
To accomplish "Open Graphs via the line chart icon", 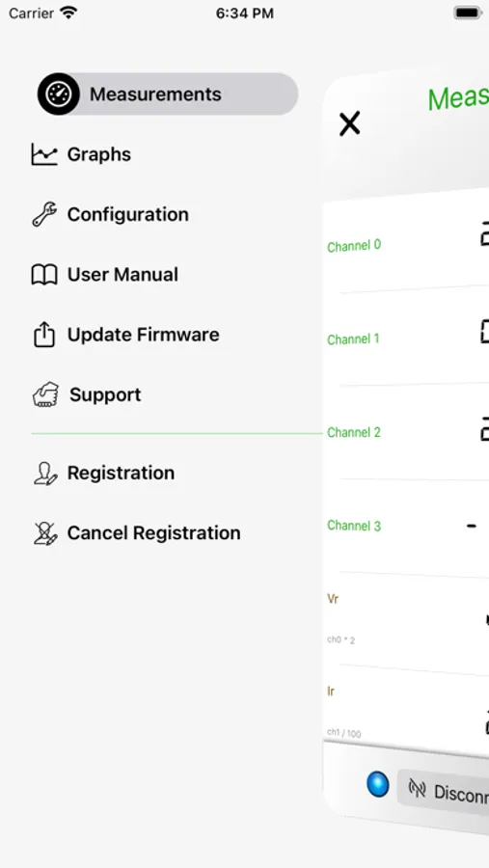I will click(x=44, y=154).
